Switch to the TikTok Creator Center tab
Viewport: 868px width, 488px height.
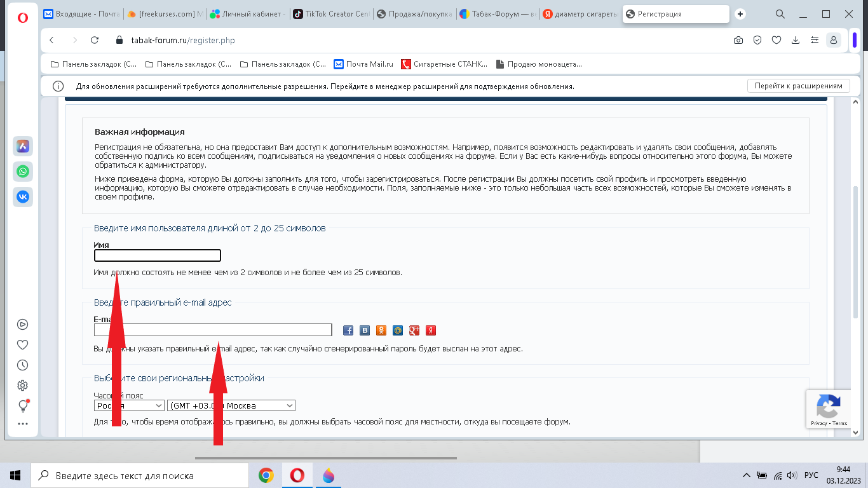click(x=331, y=14)
